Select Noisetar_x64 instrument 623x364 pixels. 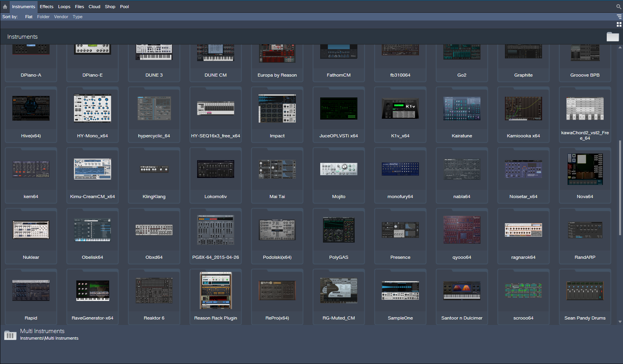(x=523, y=176)
